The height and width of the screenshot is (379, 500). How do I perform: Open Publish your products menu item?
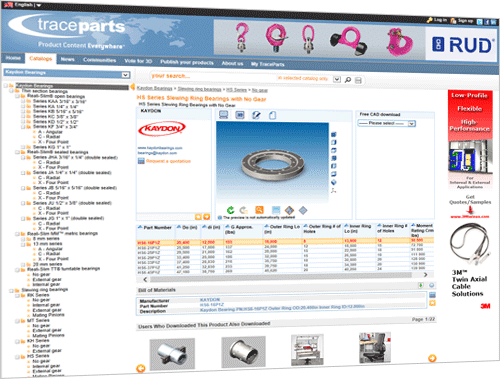click(x=187, y=62)
